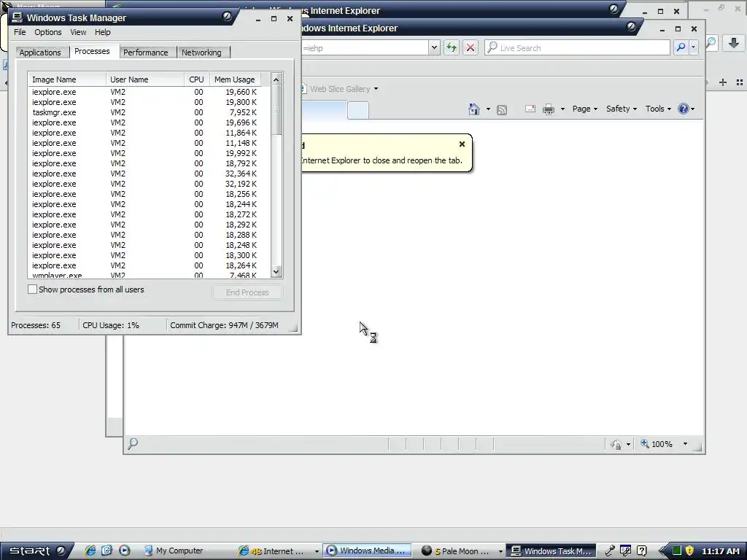Expand the Internet Explorer taskbar group arrow
Image resolution: width=747 pixels, height=560 pixels.
coord(317,551)
